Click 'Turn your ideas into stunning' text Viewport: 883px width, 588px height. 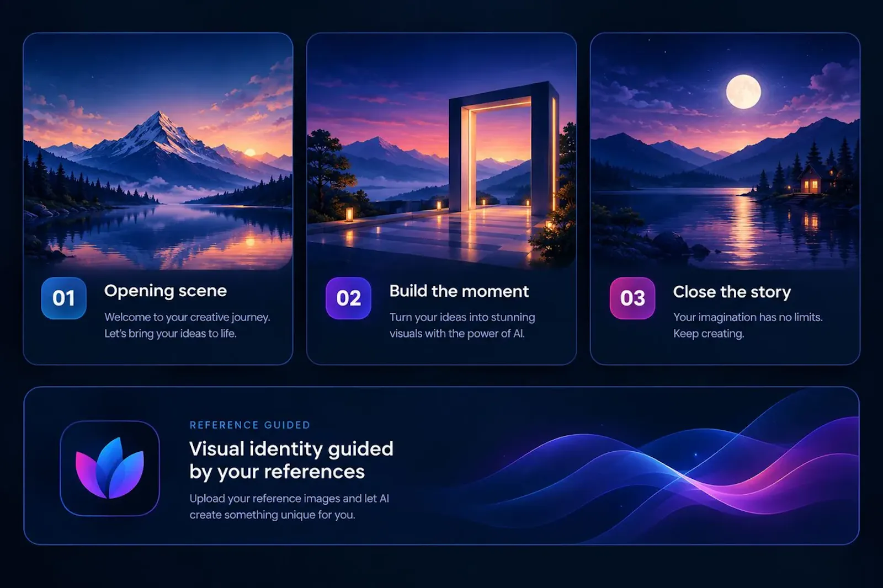[x=462, y=317]
